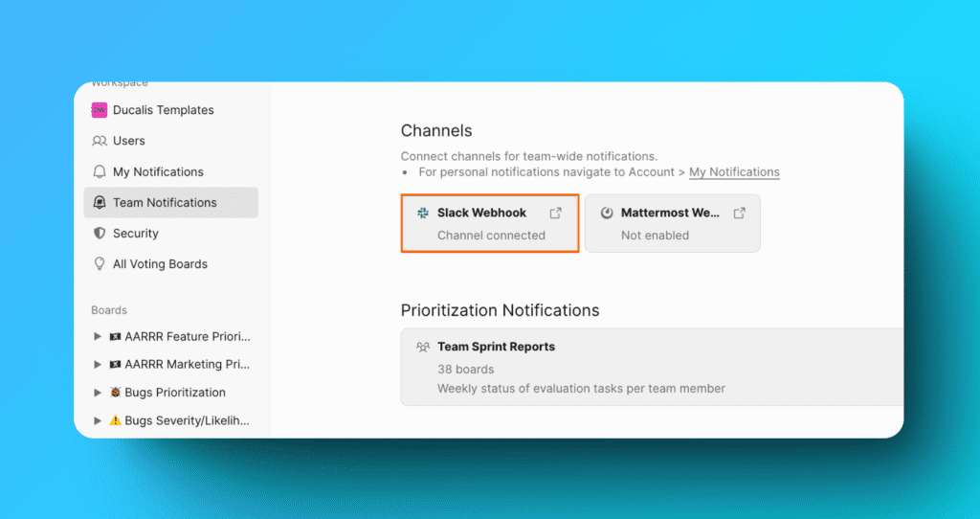Open the Team Notifications menu item
980x519 pixels.
point(165,203)
